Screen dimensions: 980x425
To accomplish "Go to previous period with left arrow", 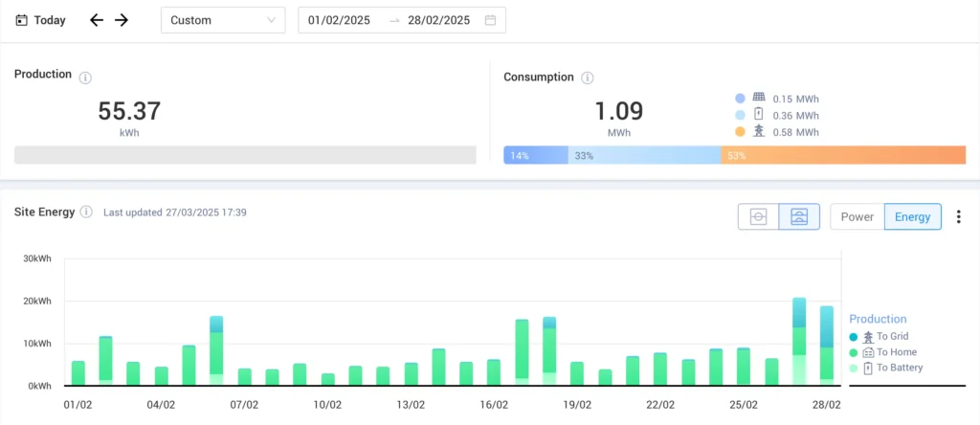I will coord(97,20).
